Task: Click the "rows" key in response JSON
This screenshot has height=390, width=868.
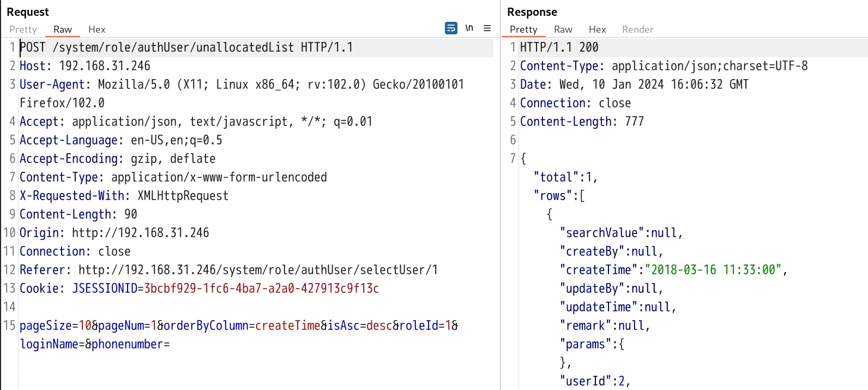Action: click(x=552, y=196)
